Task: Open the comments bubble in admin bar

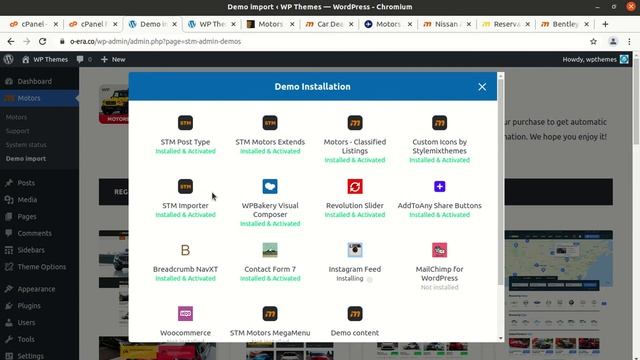Action: coord(84,59)
